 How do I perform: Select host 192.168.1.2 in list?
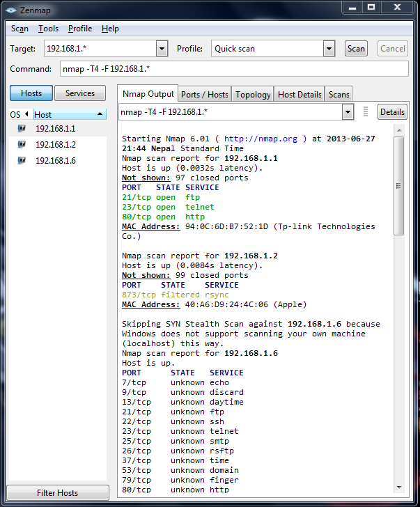58,144
